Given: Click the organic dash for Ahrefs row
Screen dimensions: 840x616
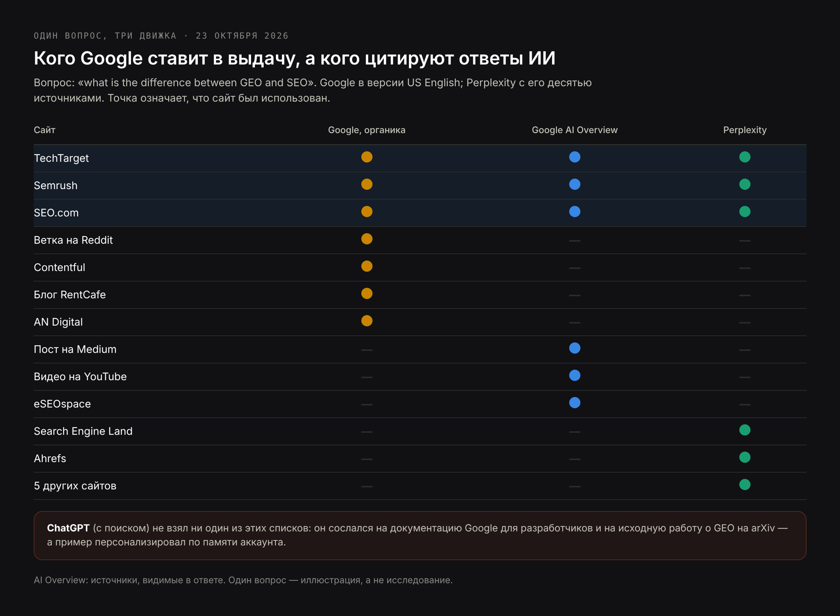Looking at the screenshot, I should 367,459.
